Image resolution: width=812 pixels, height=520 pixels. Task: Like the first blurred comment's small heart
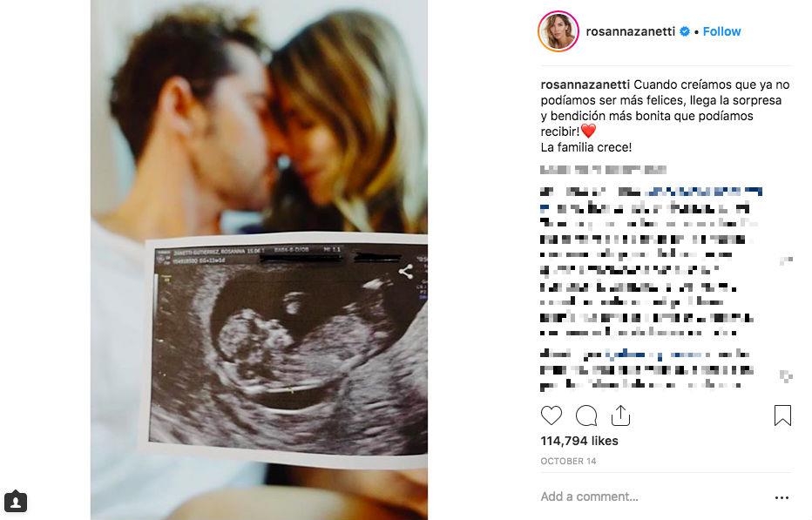(x=786, y=260)
